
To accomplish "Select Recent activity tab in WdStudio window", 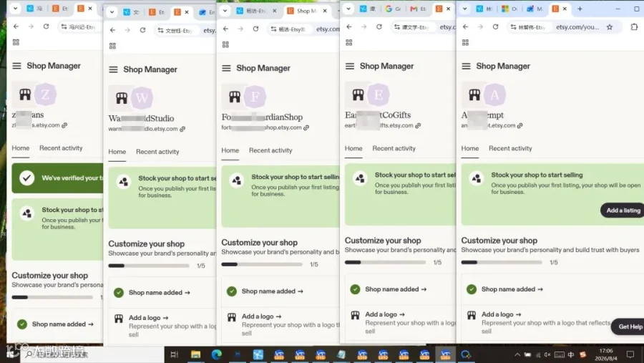I will (157, 152).
